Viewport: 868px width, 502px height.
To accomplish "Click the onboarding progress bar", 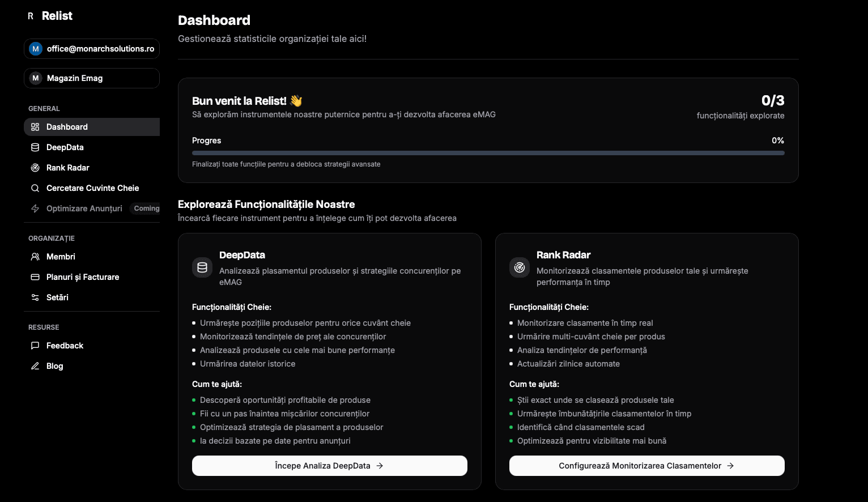I will pos(488,152).
